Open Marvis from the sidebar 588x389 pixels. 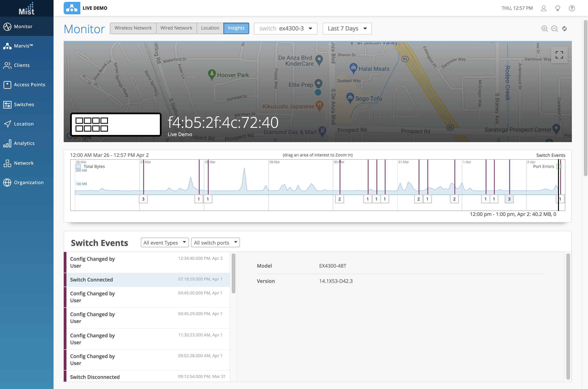[x=23, y=46]
